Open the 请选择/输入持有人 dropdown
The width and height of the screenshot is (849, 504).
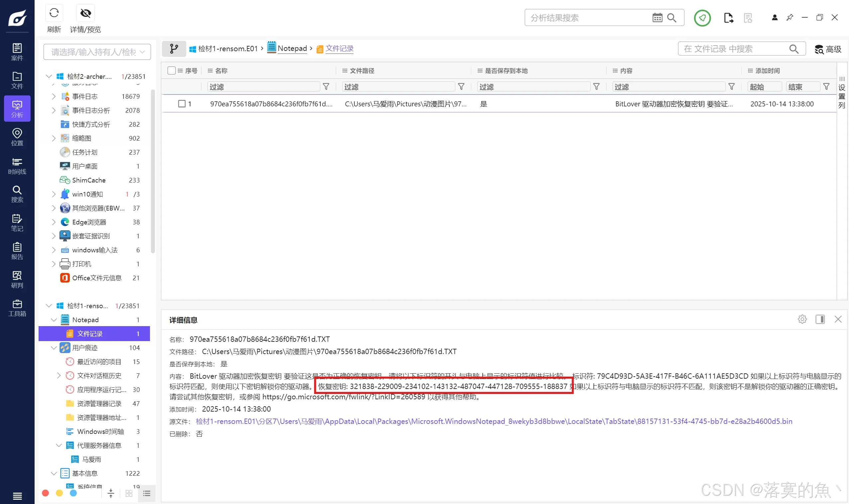point(97,52)
